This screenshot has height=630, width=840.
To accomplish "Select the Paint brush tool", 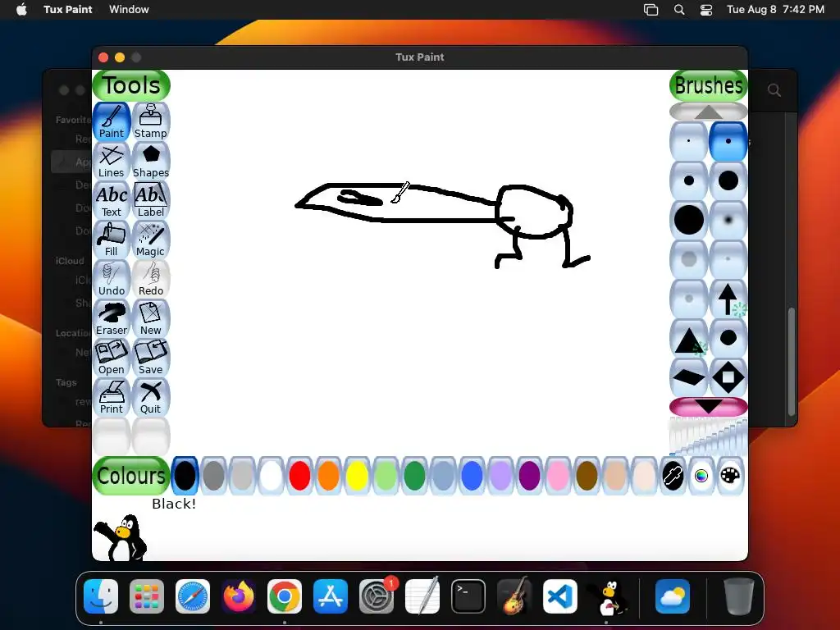I will [x=112, y=121].
